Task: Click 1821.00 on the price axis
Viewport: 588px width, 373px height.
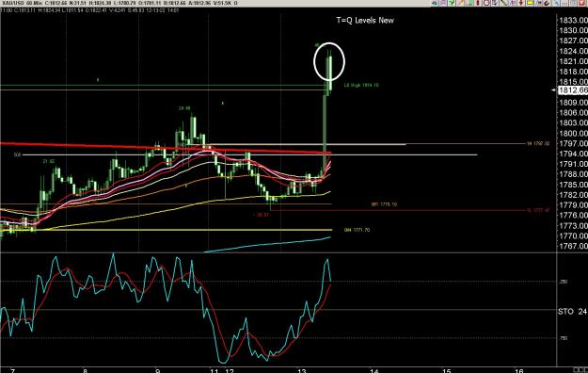Action: (x=573, y=61)
